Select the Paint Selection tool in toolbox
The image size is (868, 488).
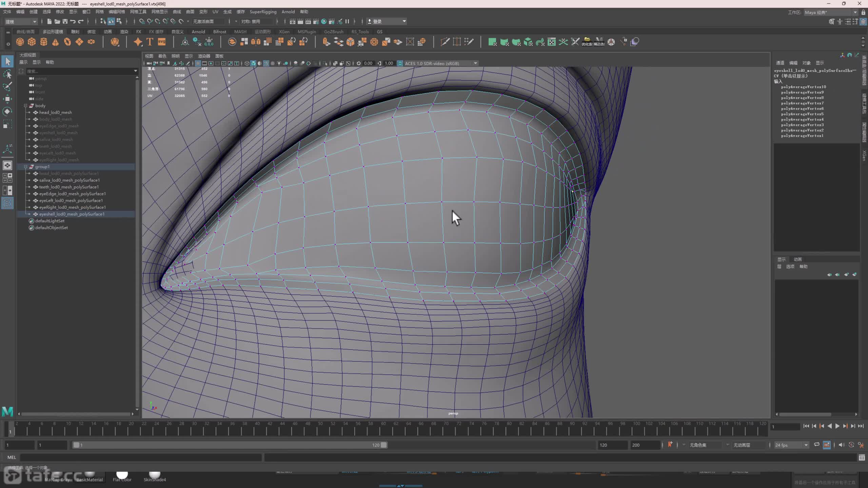pos(7,86)
